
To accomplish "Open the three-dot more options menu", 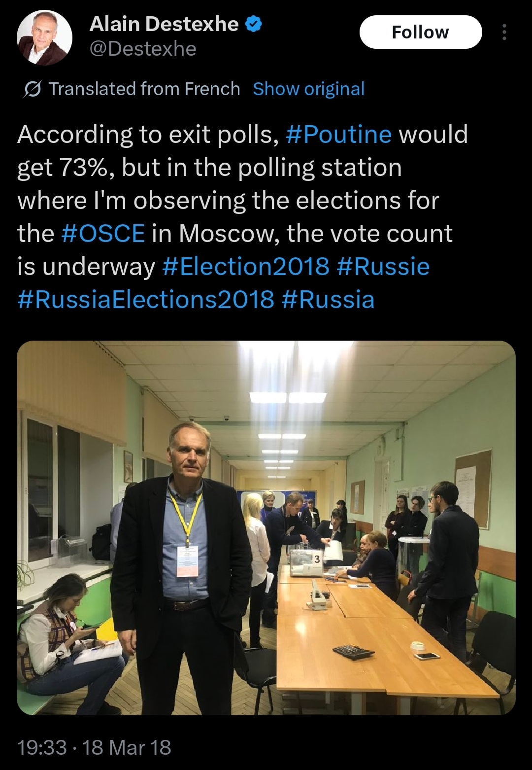I will click(x=504, y=32).
